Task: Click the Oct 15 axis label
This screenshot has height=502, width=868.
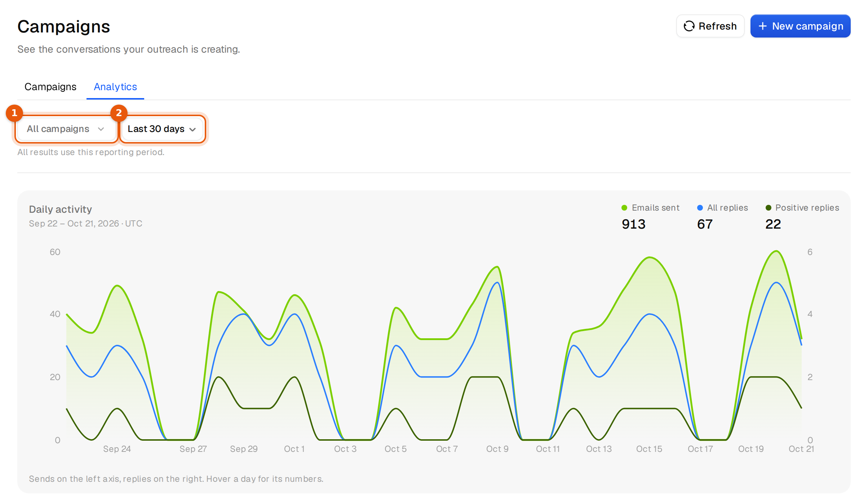Action: click(x=649, y=449)
